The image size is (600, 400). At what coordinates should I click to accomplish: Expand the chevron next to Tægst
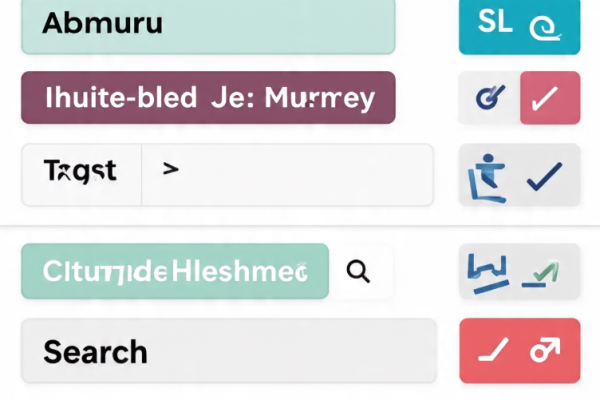(171, 171)
